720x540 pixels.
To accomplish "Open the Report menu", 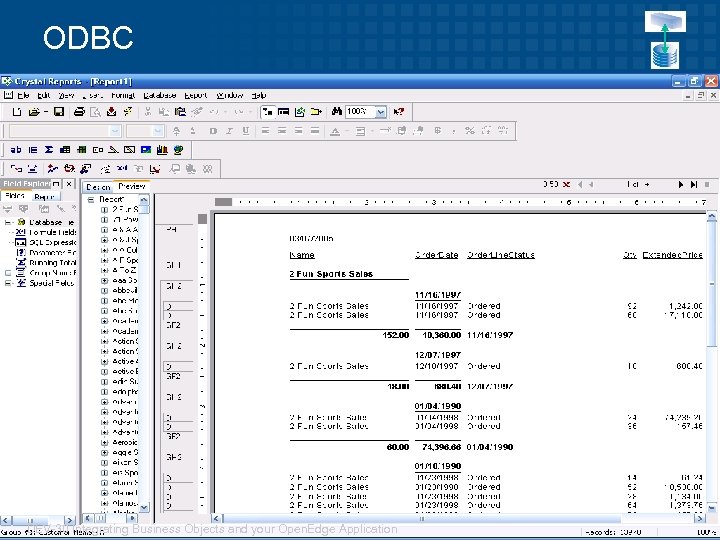I will [x=196, y=96].
